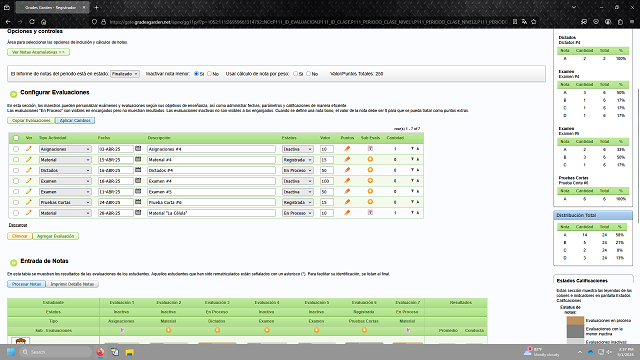Click the description field containing Dictados #4
Viewport: 640px width, 360px height.
click(211, 170)
